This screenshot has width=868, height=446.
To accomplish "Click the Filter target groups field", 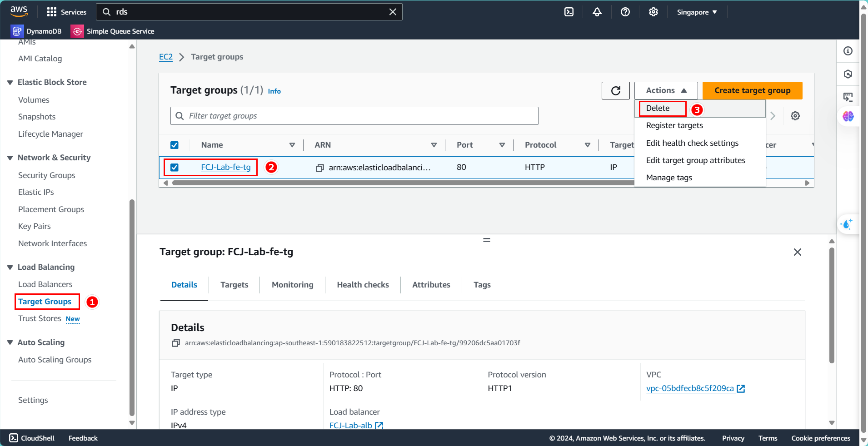I will [x=354, y=116].
